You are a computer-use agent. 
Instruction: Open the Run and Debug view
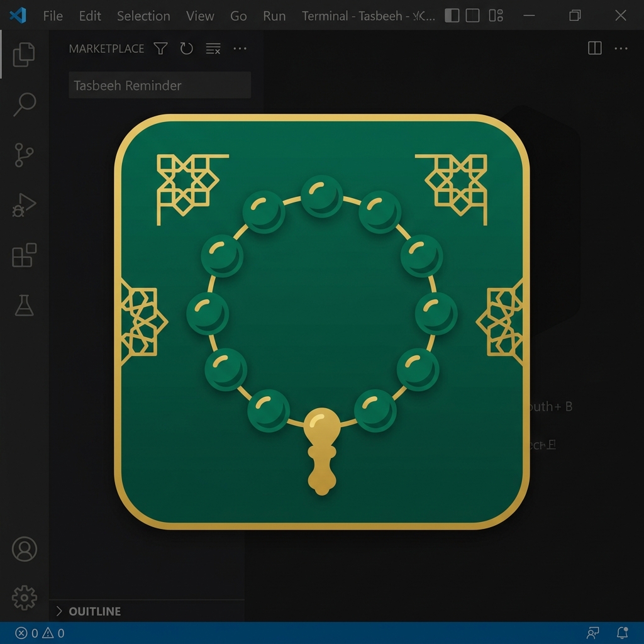tap(24, 204)
